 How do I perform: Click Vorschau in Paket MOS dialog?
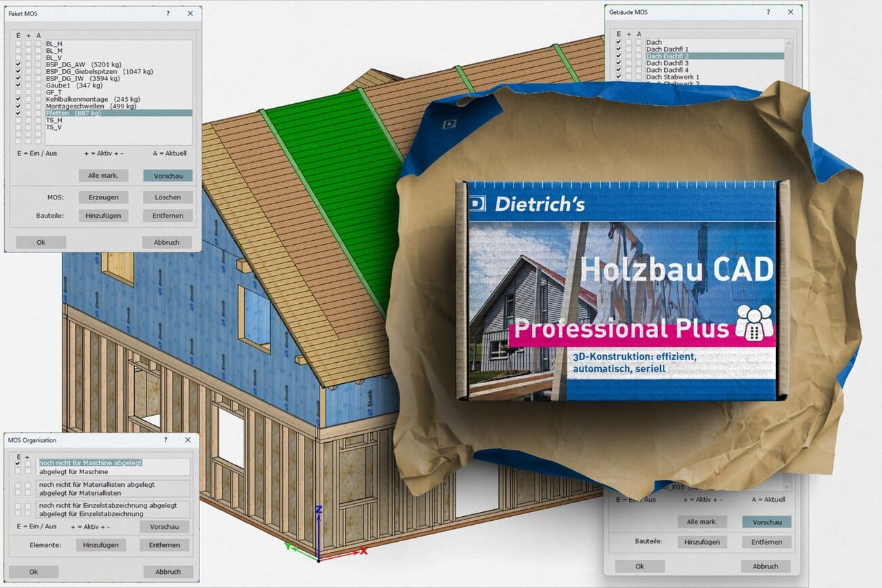(168, 175)
